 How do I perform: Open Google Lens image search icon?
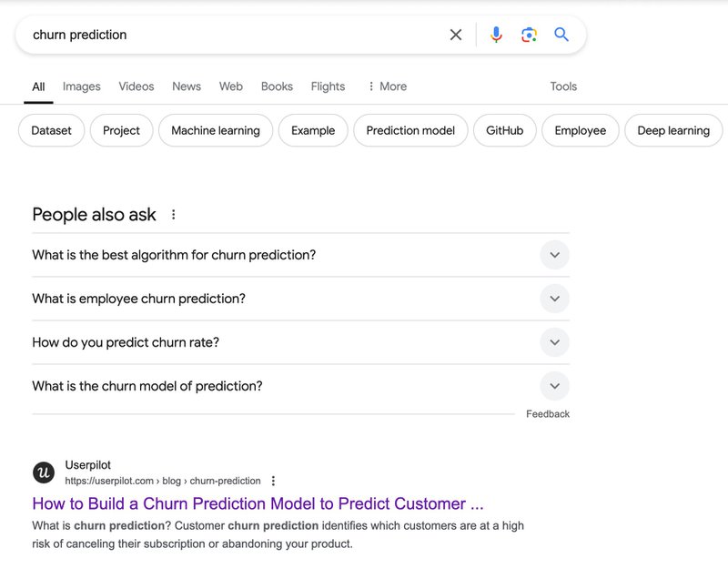529,35
